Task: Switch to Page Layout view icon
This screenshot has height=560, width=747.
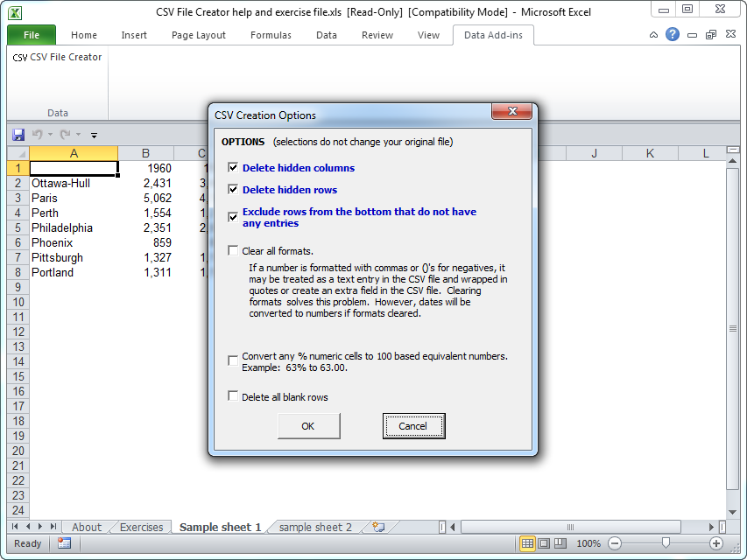Action: click(544, 543)
